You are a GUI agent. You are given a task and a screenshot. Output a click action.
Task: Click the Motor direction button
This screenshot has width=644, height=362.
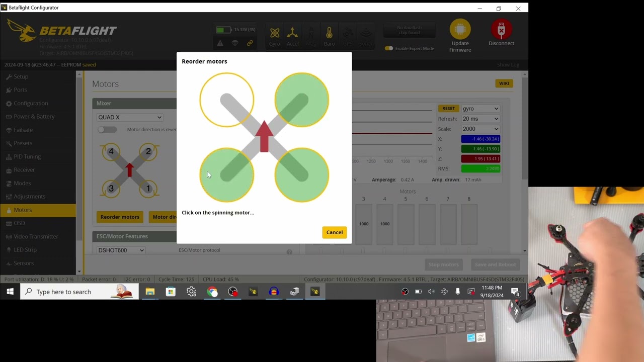coord(164,217)
